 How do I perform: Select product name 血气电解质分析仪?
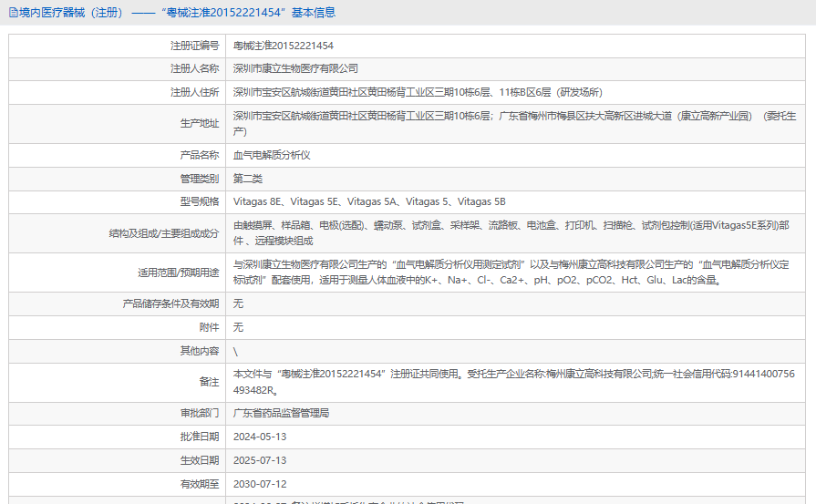coord(272,155)
